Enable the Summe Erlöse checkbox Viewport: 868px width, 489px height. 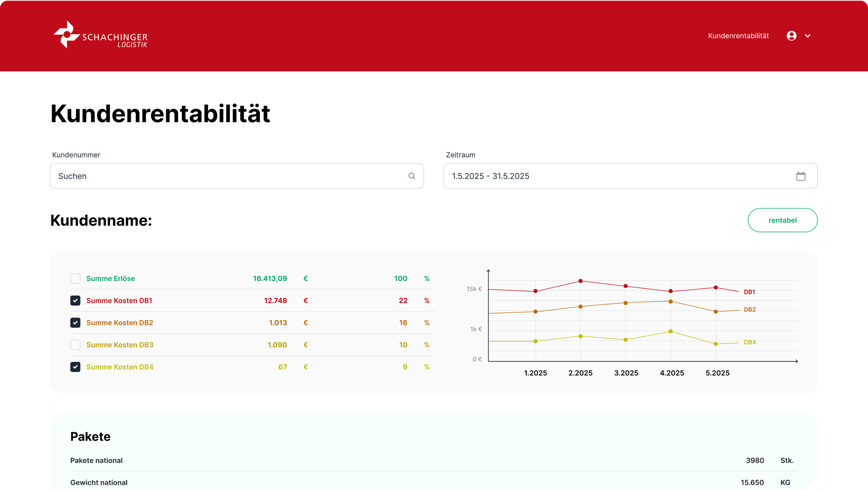pos(75,278)
